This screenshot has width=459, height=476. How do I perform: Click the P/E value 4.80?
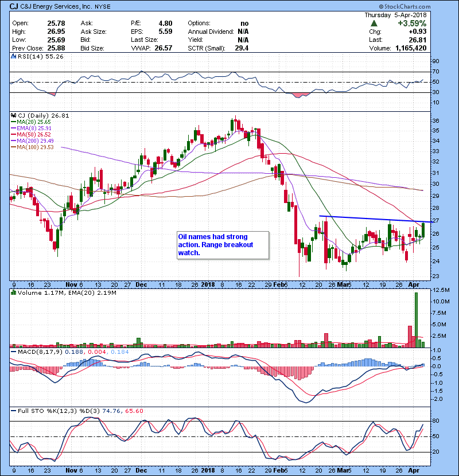tap(166, 24)
